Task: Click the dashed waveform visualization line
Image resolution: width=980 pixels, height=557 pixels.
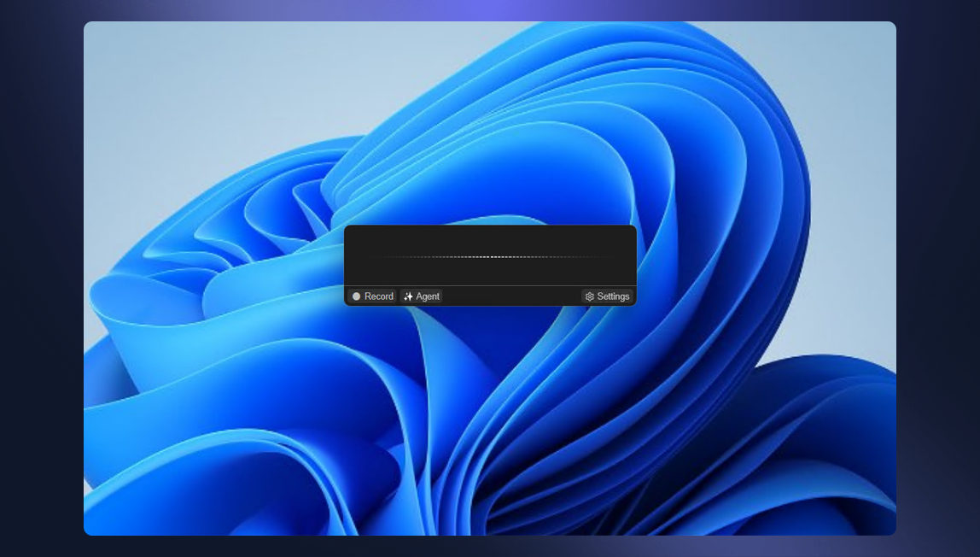Action: click(x=491, y=258)
